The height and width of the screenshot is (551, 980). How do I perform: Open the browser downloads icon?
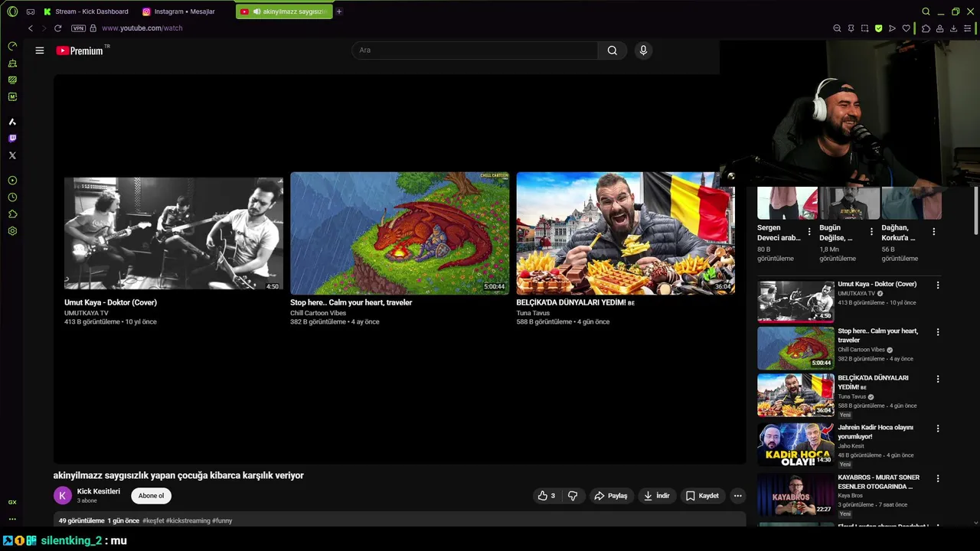coord(953,28)
